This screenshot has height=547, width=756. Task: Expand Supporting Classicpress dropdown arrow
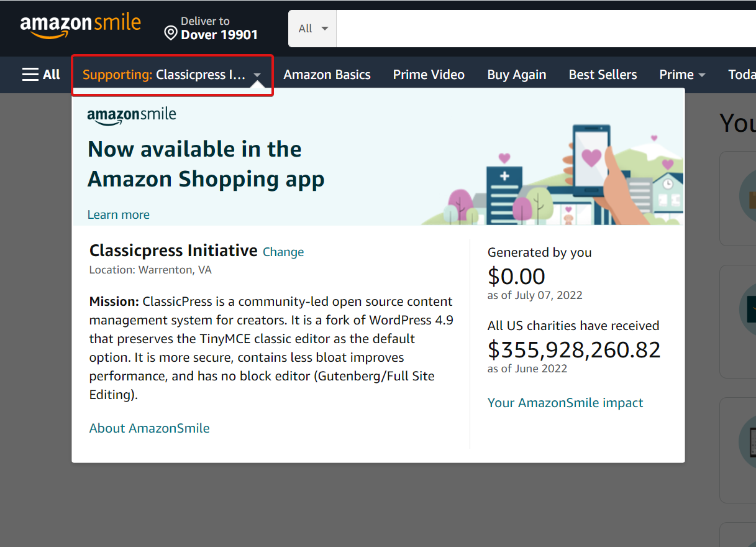(x=257, y=75)
